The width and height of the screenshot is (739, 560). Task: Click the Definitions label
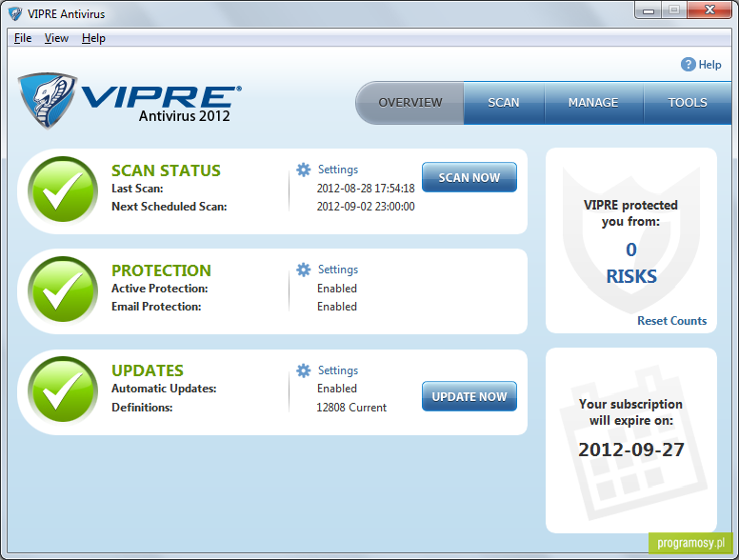(142, 408)
